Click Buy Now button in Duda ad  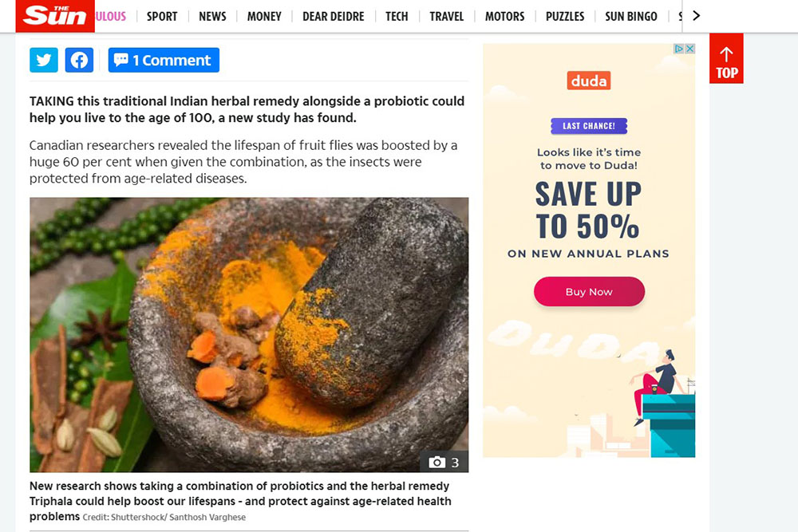[x=589, y=292]
